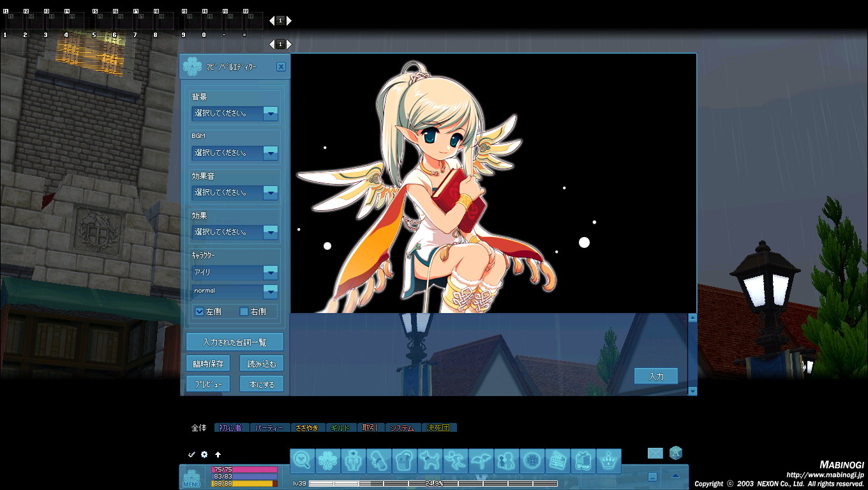Click the dialogue scrollbar up arrow
The width and height of the screenshot is (868, 490).
pyautogui.click(x=692, y=318)
